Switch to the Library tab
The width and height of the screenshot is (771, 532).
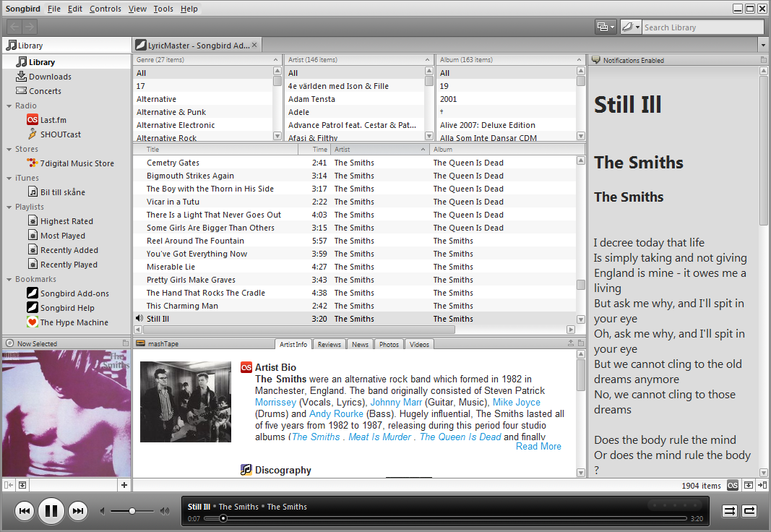(x=66, y=46)
